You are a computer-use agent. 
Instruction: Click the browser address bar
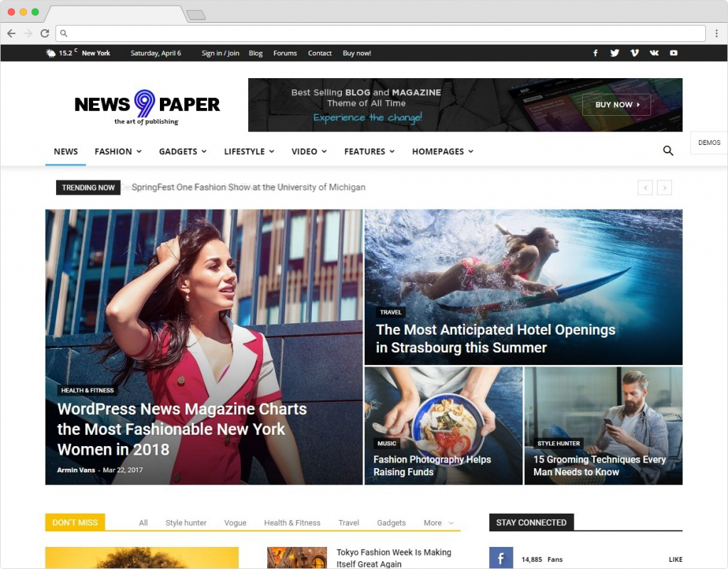[384, 33]
